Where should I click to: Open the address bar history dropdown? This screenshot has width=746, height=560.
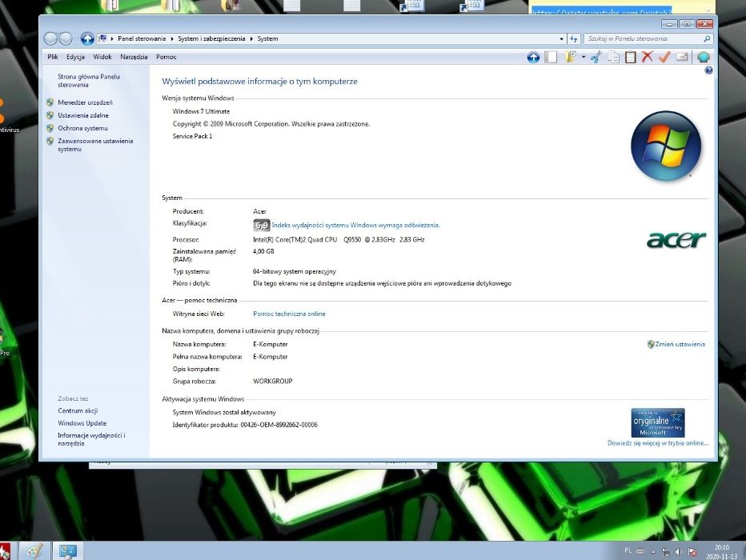pos(562,39)
